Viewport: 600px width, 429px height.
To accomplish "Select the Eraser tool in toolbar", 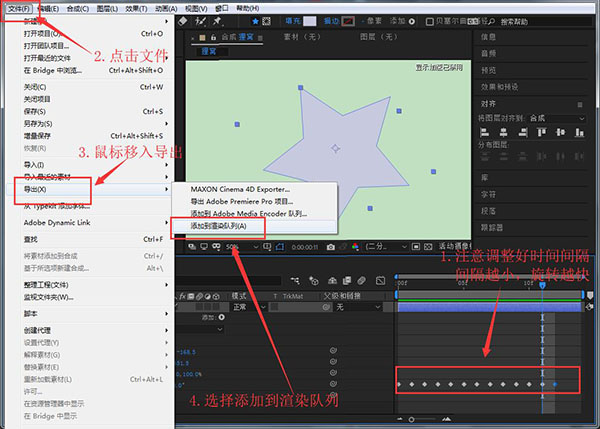I will [x=183, y=21].
